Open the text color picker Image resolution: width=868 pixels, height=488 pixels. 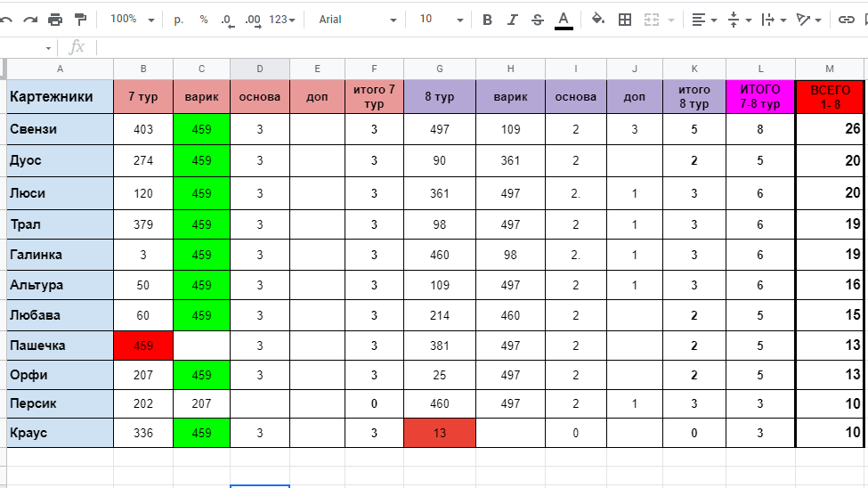click(x=564, y=20)
